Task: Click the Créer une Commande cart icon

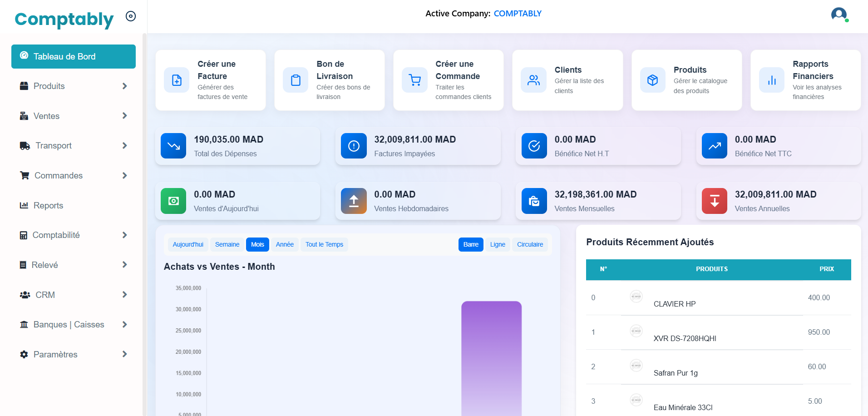Action: coord(414,80)
